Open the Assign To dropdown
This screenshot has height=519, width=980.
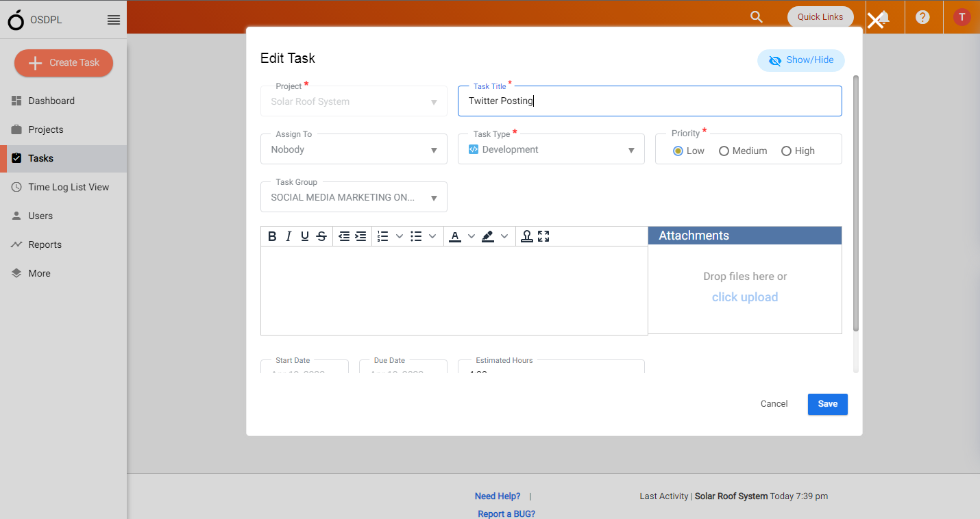[353, 149]
